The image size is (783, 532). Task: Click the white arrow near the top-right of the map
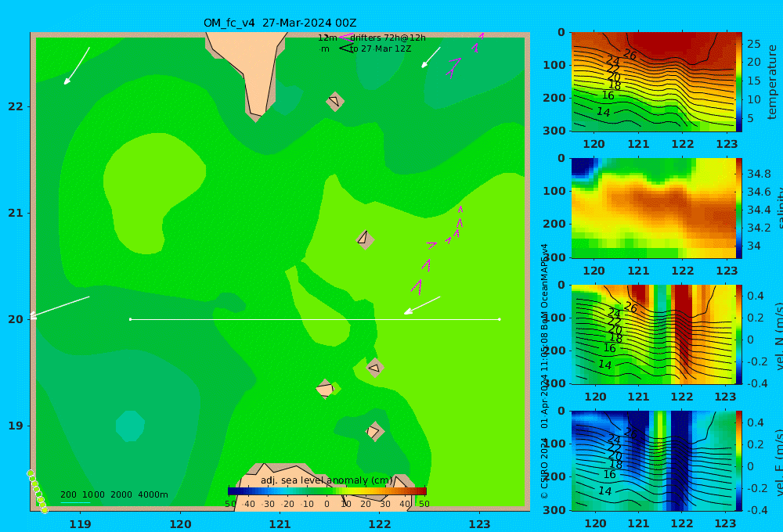[x=431, y=57]
